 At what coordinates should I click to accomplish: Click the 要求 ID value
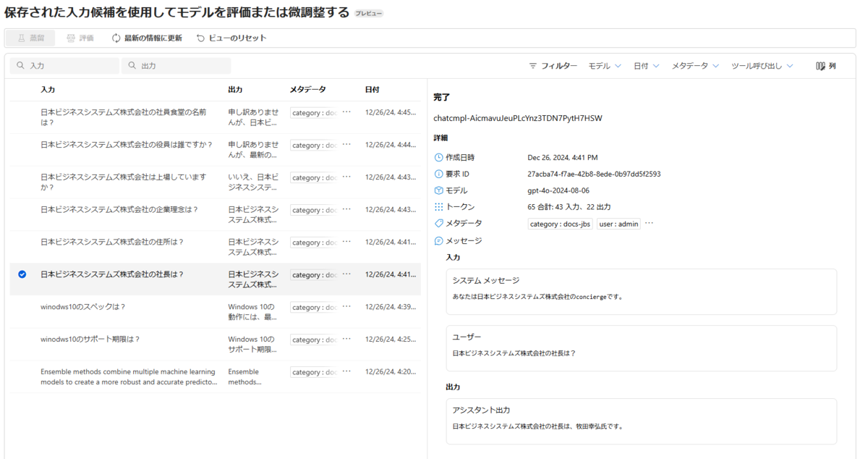[x=594, y=174]
